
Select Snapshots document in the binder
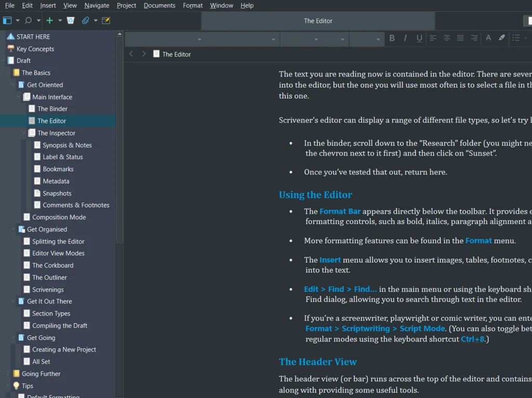pos(57,193)
